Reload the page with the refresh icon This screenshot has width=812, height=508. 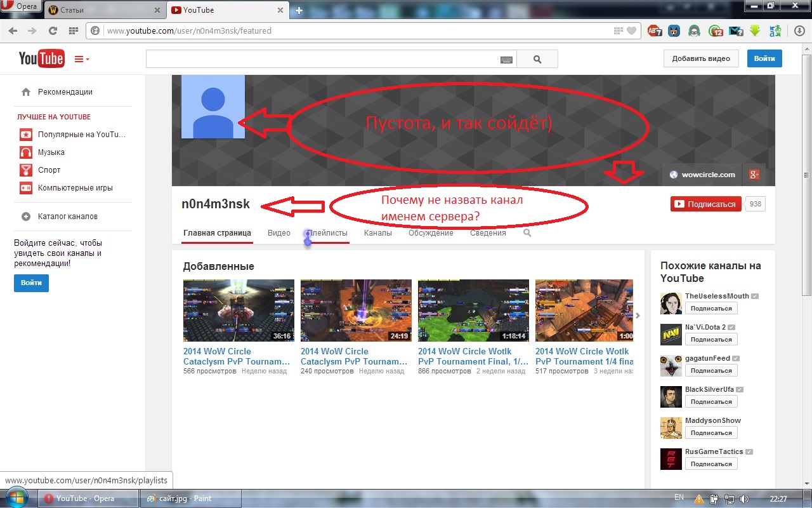(x=53, y=30)
